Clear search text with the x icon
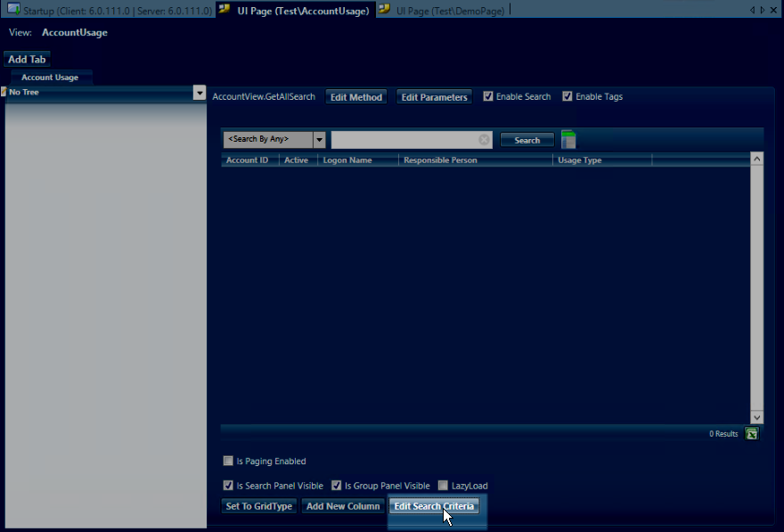Image resolution: width=784 pixels, height=532 pixels. pyautogui.click(x=484, y=139)
